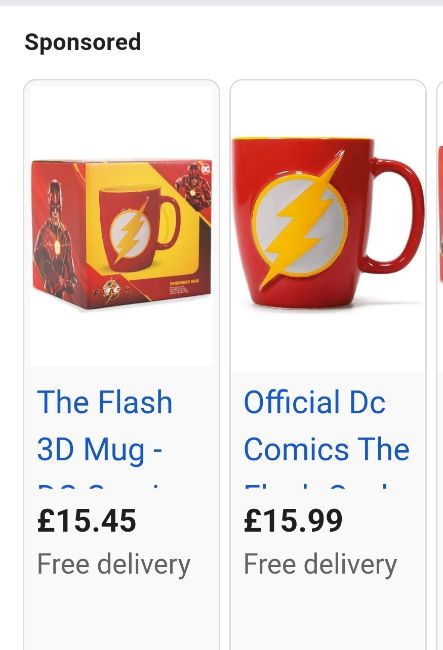Select the £15.45 price
Image resolution: width=443 pixels, height=650 pixels.
pos(87,521)
